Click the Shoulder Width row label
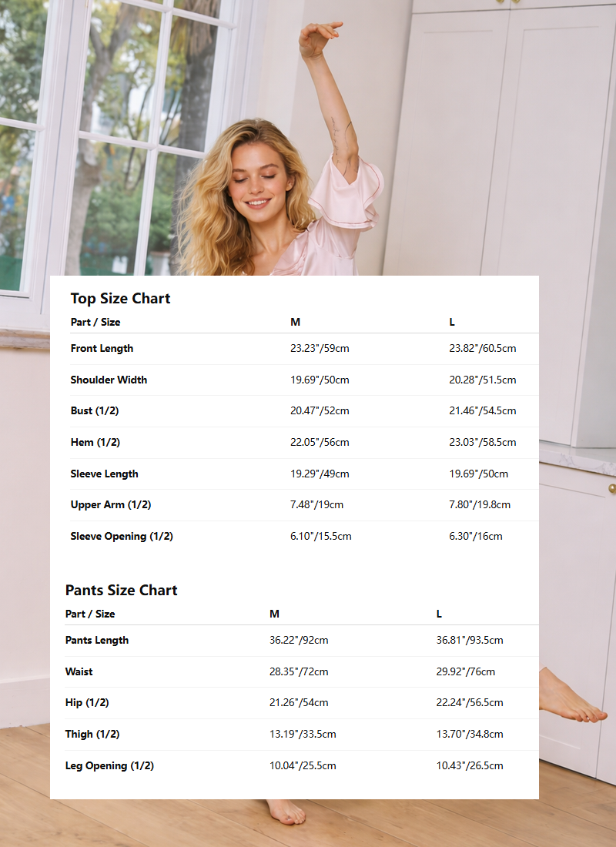The image size is (616, 847). 109,380
